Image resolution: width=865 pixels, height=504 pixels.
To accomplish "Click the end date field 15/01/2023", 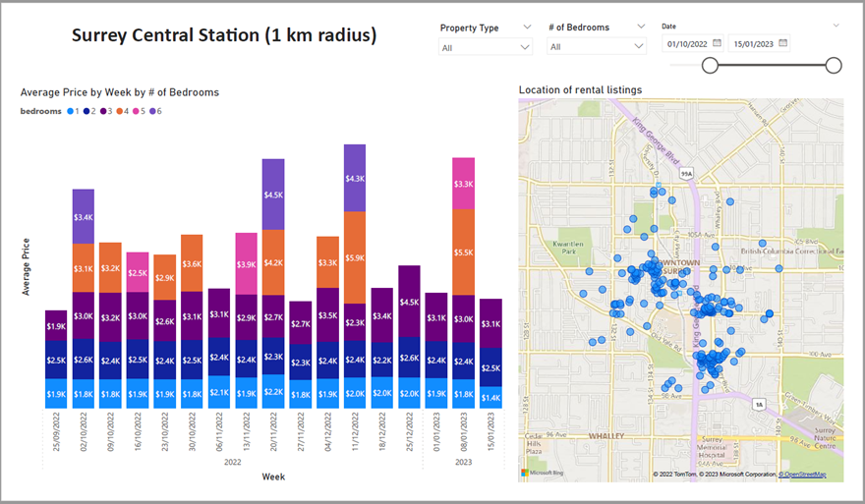I will pyautogui.click(x=753, y=44).
